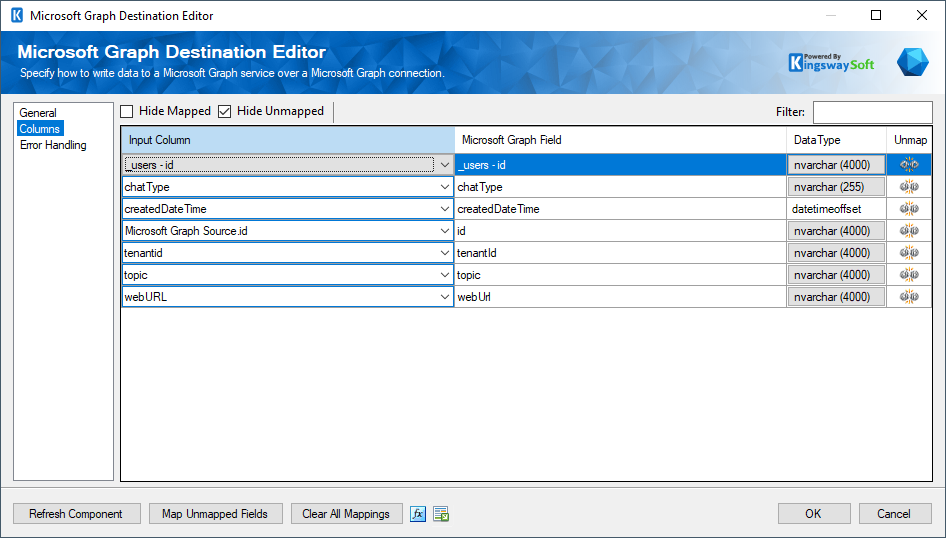Image resolution: width=946 pixels, height=538 pixels.
Task: Unmap the tenantId field mapping
Action: 909,253
